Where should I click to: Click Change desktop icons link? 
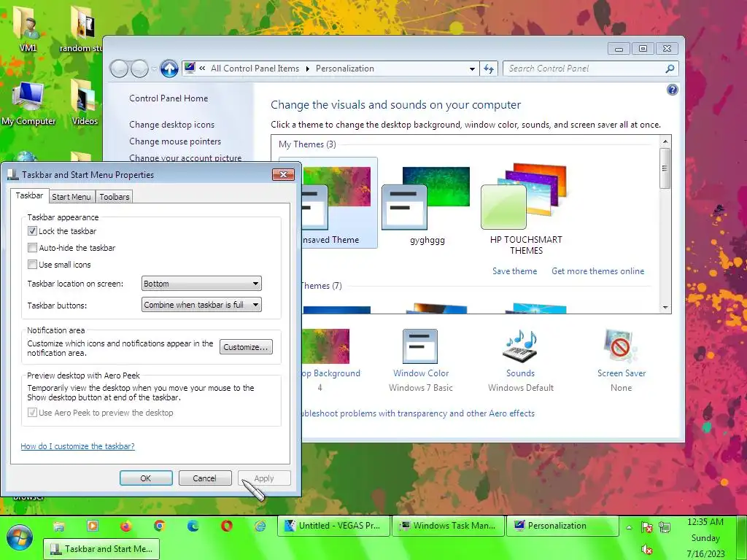click(172, 124)
